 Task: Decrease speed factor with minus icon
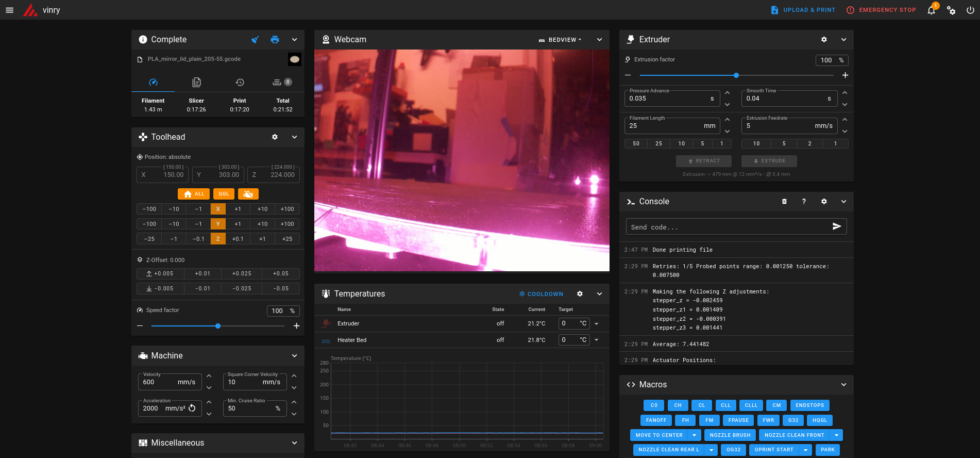coord(140,326)
